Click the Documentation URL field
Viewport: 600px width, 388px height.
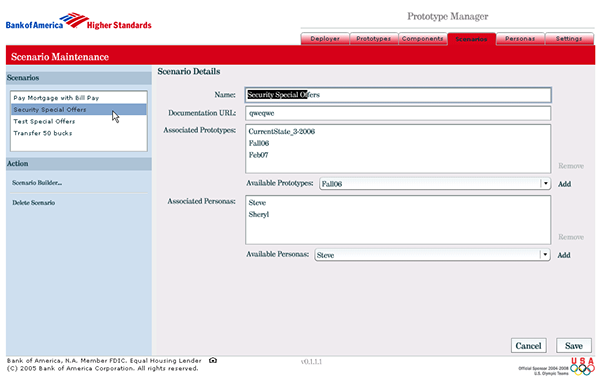click(x=398, y=113)
